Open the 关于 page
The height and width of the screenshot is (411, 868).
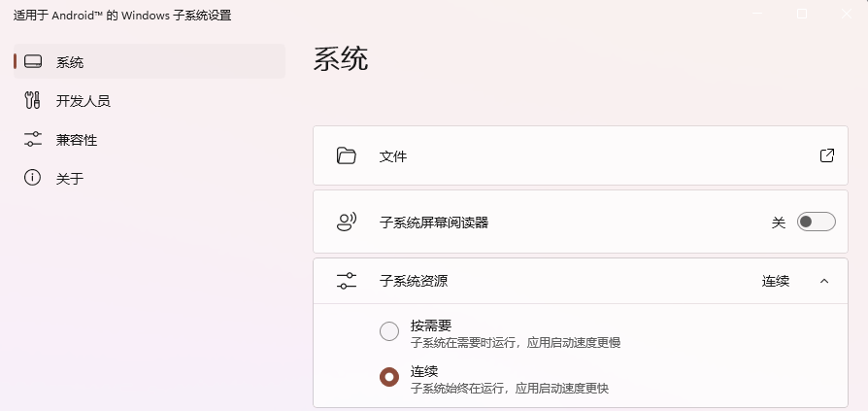click(x=70, y=178)
